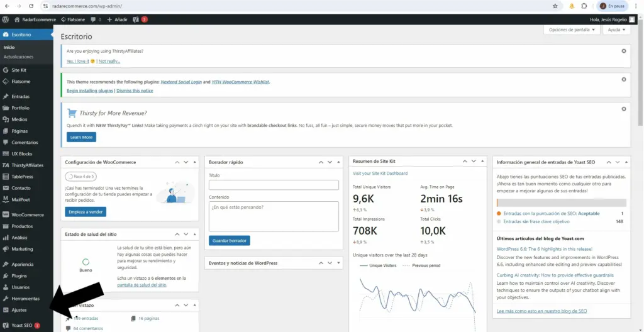The image size is (644, 332).
Task: Open the RadarEcommerce site home link
Action: click(35, 19)
